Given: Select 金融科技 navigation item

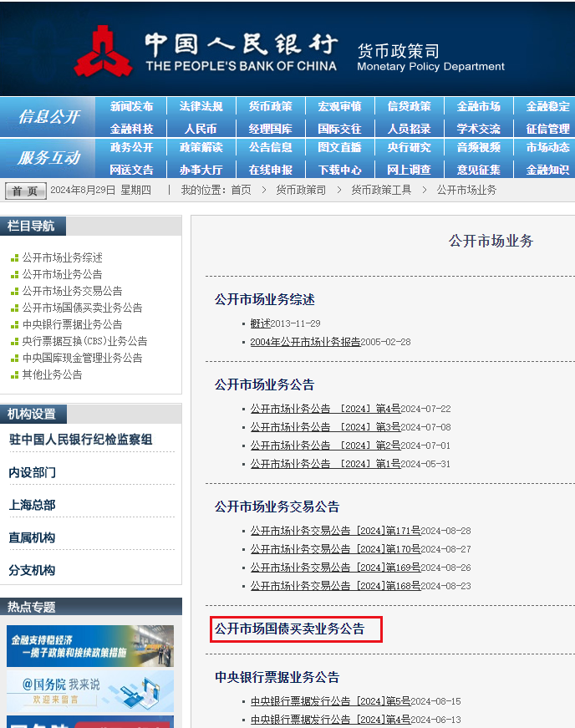Looking at the screenshot, I should 131,129.
